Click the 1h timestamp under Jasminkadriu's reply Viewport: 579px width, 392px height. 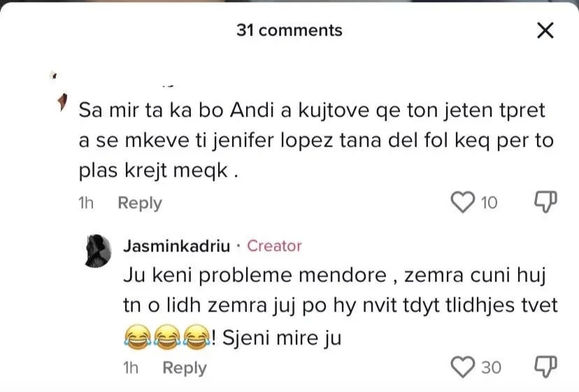(131, 368)
